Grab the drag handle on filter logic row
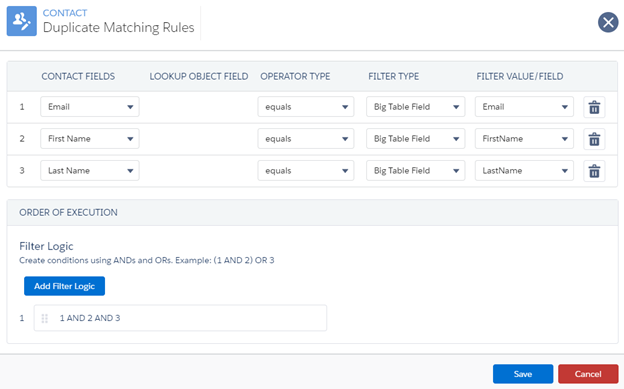Image resolution: width=624 pixels, height=389 pixels. pyautogui.click(x=45, y=318)
